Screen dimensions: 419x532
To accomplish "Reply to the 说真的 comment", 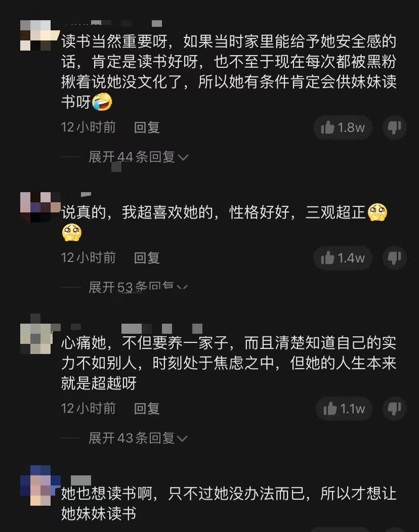I will click(147, 258).
